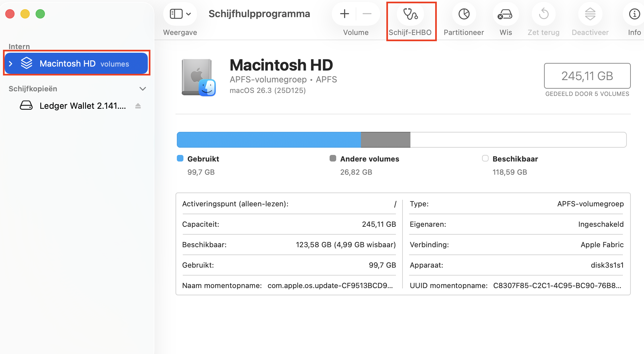
Task: Click the Andere volumes legend marker
Action: tap(333, 158)
